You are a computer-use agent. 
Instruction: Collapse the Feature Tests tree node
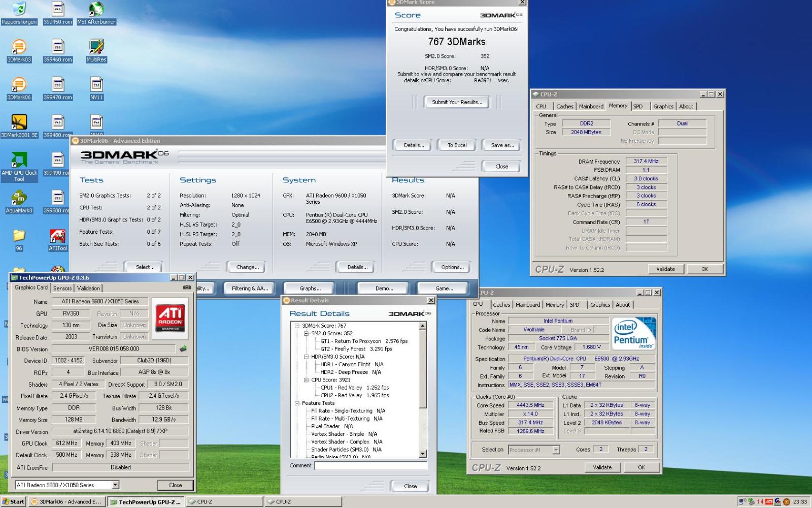click(x=297, y=403)
